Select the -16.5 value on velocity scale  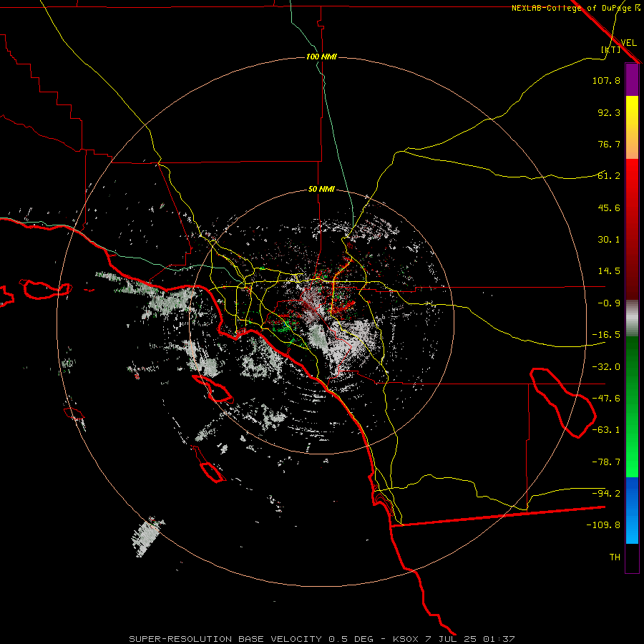coord(606,335)
